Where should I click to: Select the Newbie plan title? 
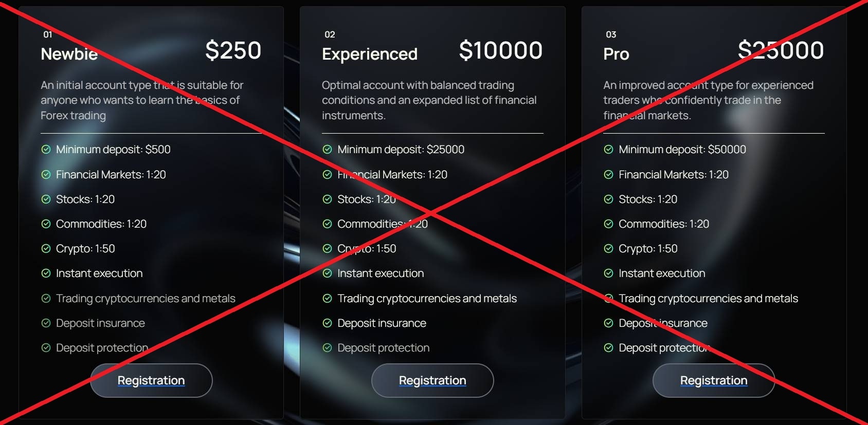pos(69,53)
